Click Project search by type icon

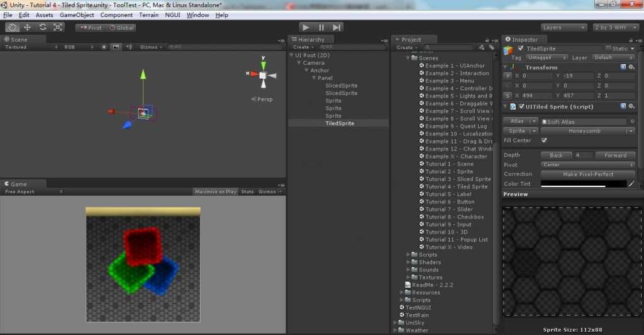tap(481, 48)
